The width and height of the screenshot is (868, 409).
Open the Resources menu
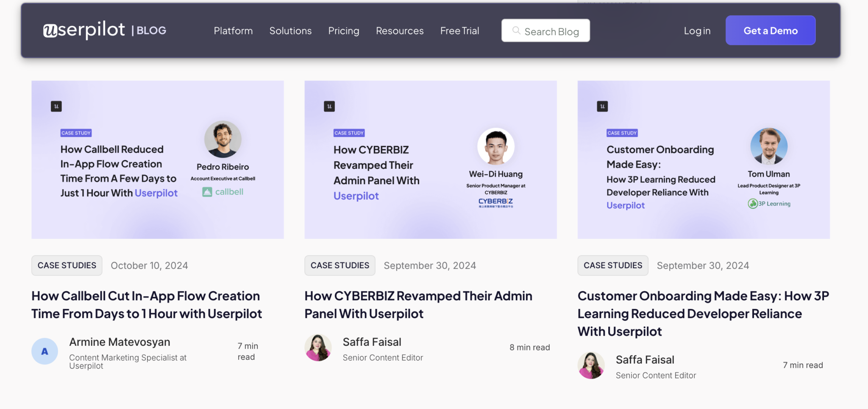click(x=399, y=31)
